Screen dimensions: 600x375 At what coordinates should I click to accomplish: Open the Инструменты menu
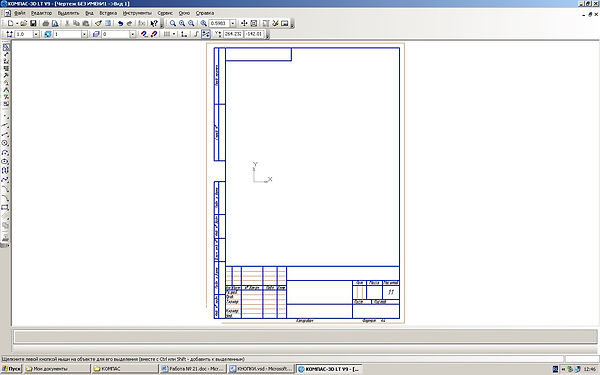coord(137,13)
